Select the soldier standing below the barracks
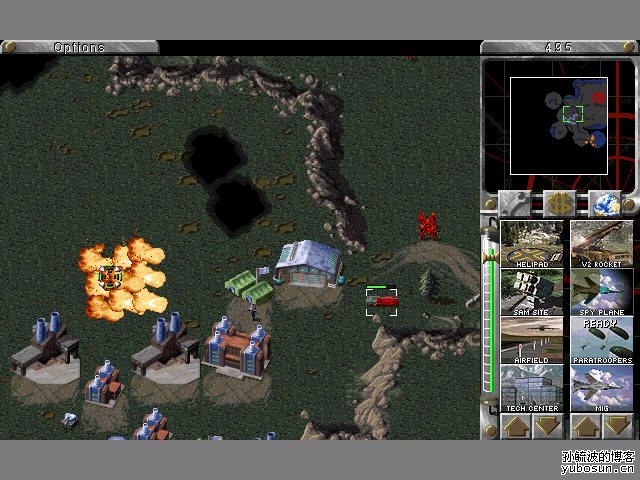The height and width of the screenshot is (480, 640). coord(253,312)
